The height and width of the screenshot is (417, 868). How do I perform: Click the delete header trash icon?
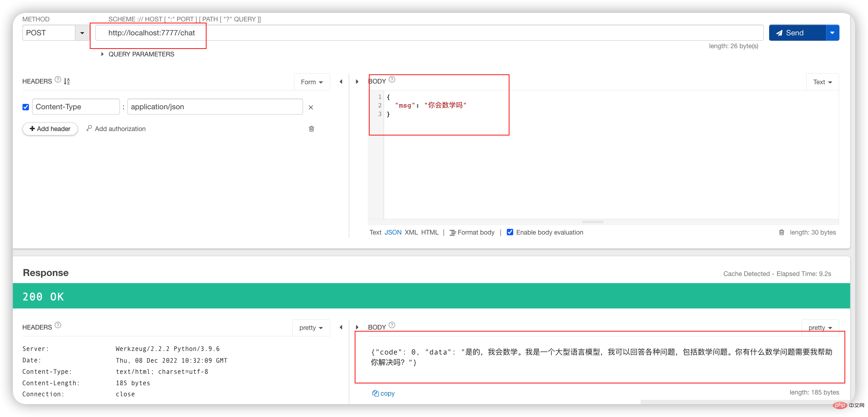click(x=311, y=129)
